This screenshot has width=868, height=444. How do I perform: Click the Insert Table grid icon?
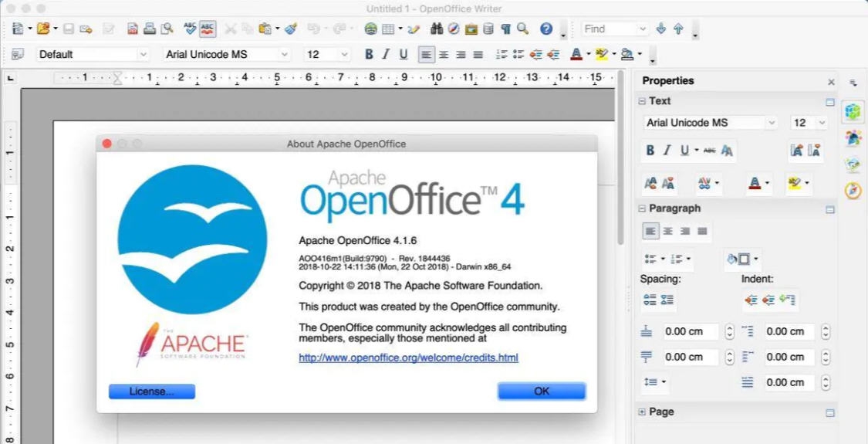coord(388,29)
